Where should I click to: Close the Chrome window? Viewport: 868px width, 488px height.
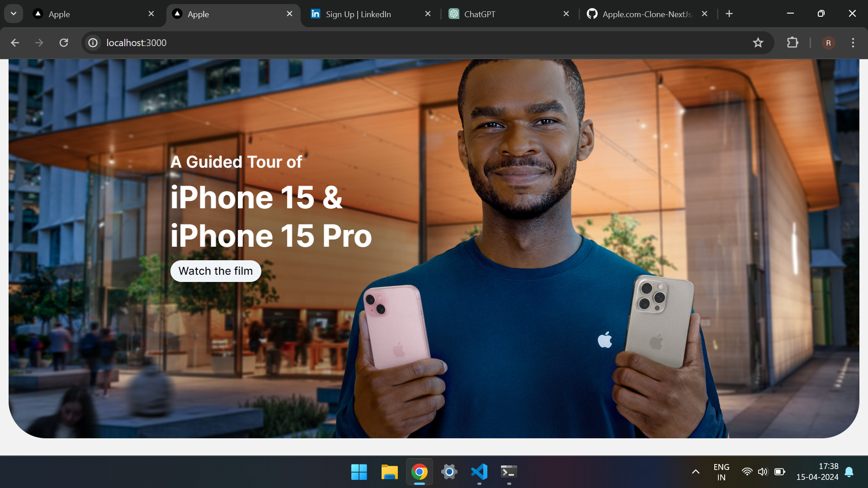[852, 14]
